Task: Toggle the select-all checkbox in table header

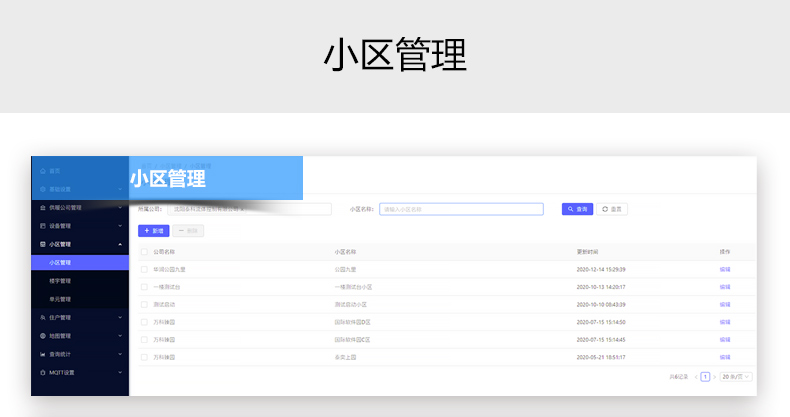Action: [145, 252]
